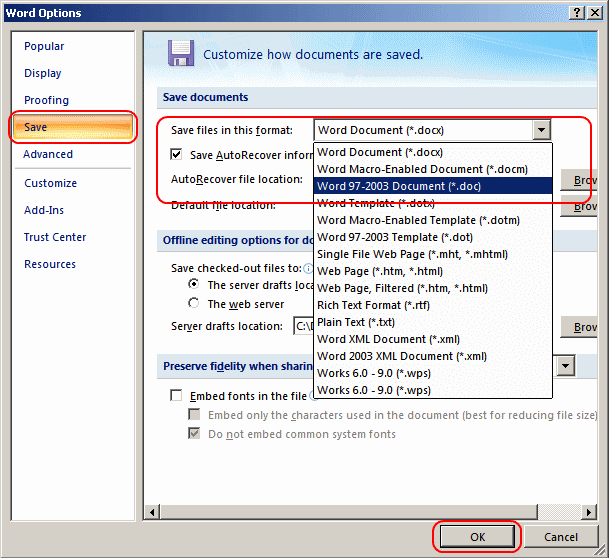Open the Trust Center category
This screenshot has height=558, width=609.
[55, 237]
